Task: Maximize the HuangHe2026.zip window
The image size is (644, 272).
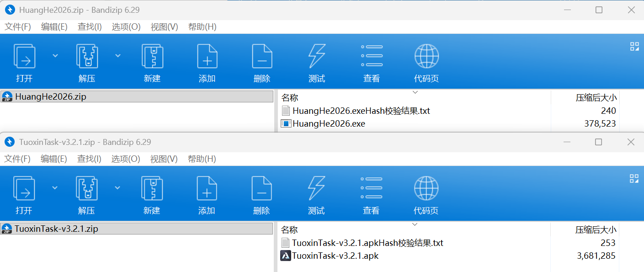Action: [x=599, y=10]
